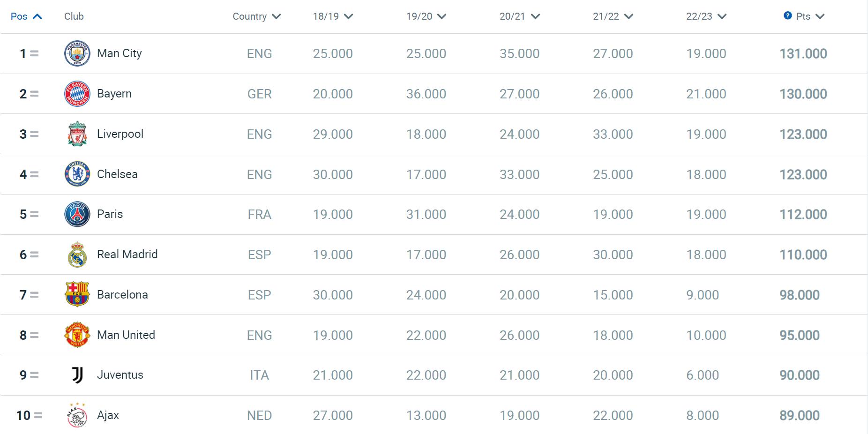Sort by 22/23 season chevron
This screenshot has width=868, height=434.
[x=722, y=16]
